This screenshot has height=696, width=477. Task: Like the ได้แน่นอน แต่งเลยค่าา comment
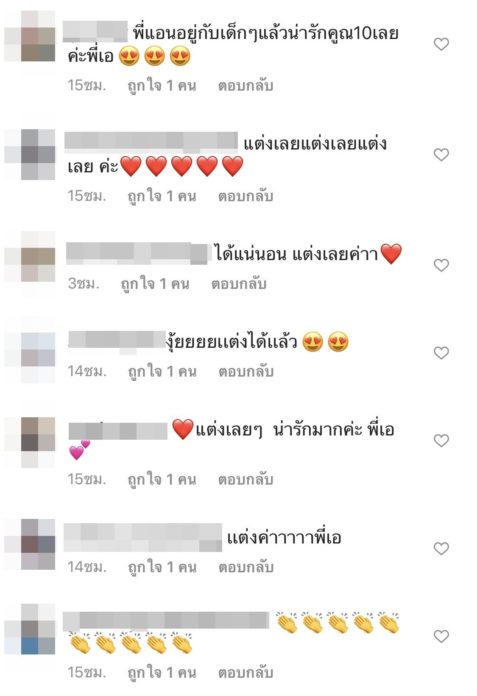[x=441, y=265]
